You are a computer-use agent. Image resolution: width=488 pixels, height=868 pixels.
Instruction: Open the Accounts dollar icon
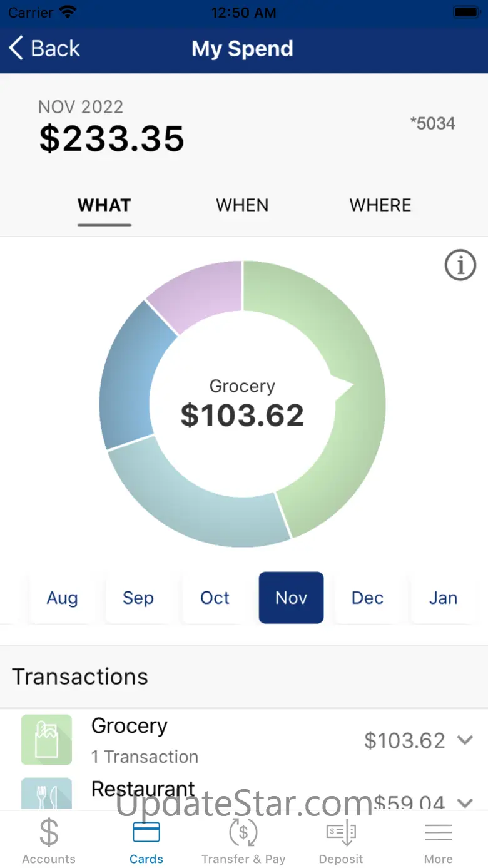[49, 833]
